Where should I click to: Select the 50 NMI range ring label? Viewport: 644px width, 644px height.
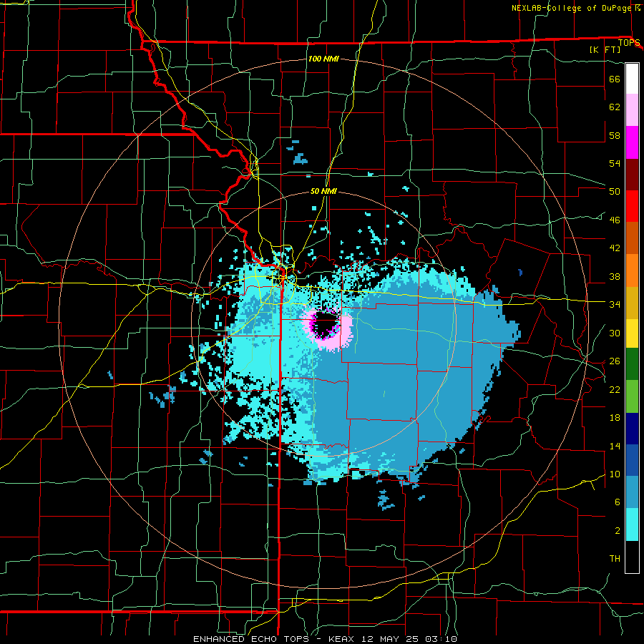click(323, 191)
